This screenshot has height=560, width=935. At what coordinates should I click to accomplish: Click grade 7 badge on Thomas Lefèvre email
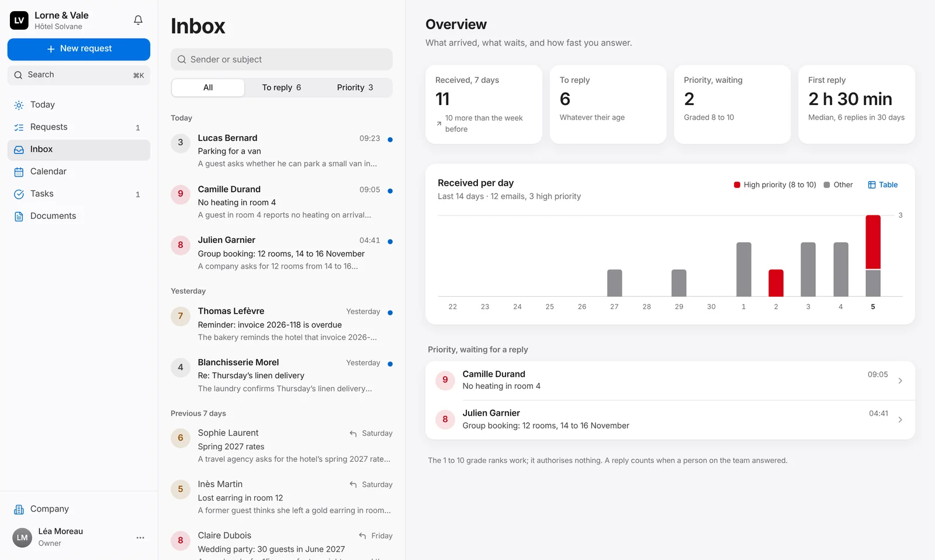click(x=181, y=316)
